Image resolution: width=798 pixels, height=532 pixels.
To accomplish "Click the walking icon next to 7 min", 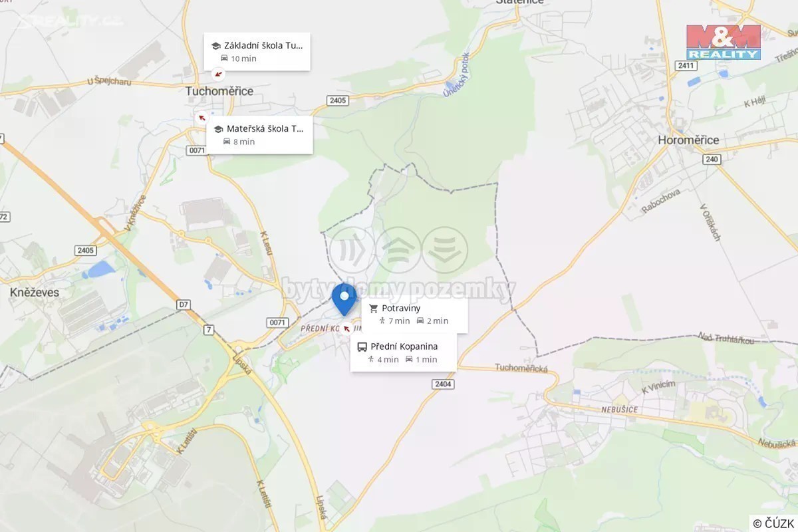I will (382, 321).
